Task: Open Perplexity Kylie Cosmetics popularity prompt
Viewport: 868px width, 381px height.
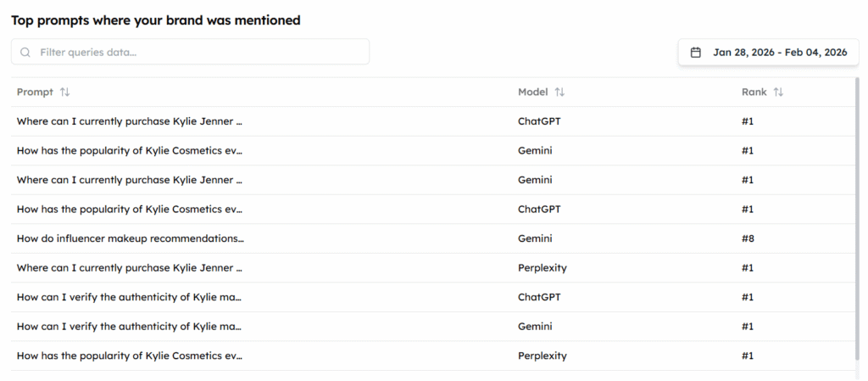Action: [x=130, y=356]
